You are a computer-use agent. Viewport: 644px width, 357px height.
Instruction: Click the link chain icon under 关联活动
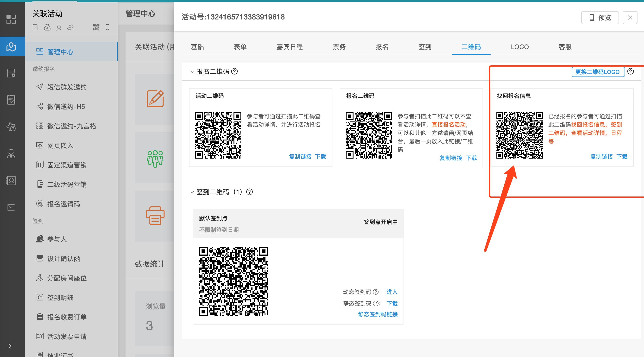pyautogui.click(x=70, y=27)
